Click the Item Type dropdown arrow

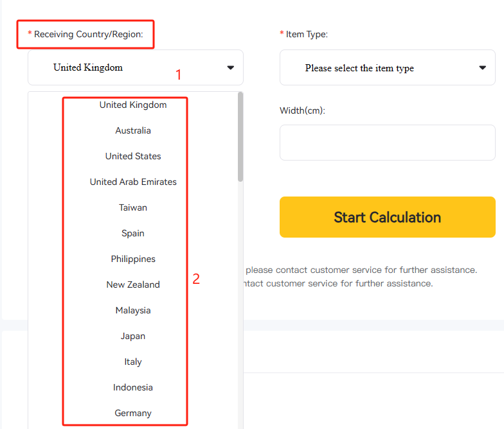tap(483, 68)
